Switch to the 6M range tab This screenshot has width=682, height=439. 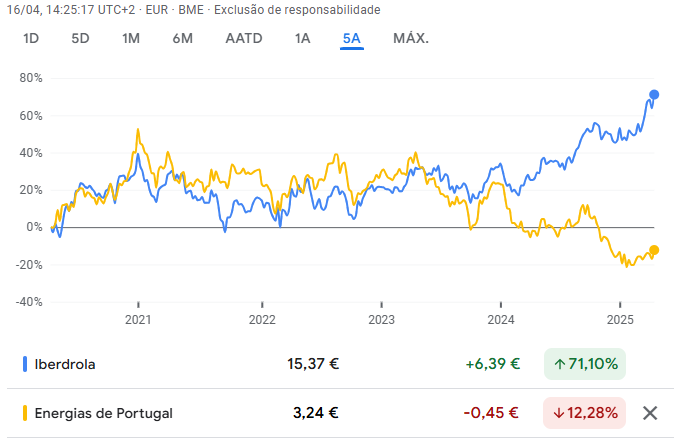coord(183,39)
